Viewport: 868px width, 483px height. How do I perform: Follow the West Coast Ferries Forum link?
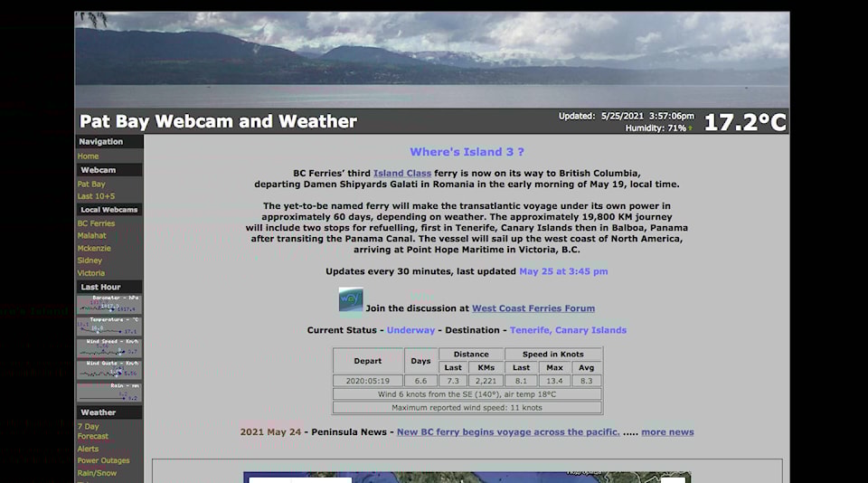pyautogui.click(x=533, y=308)
